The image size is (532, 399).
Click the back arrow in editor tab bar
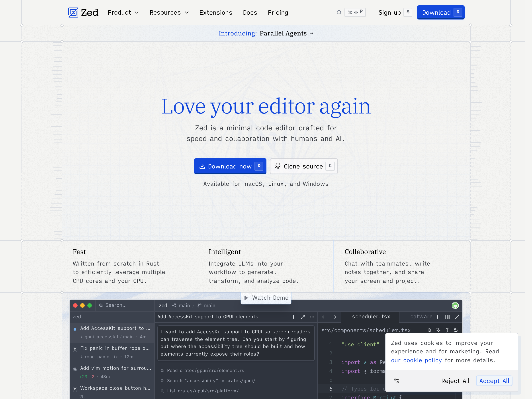point(324,317)
